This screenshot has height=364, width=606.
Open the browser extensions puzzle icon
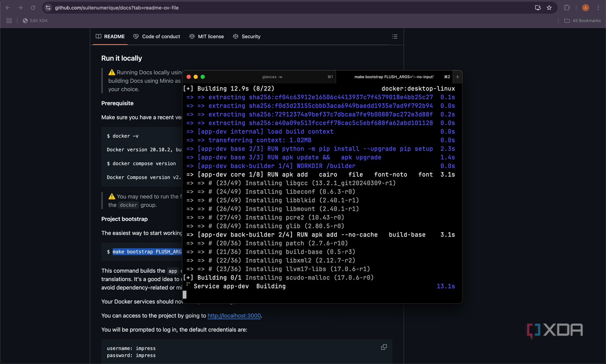567,7
